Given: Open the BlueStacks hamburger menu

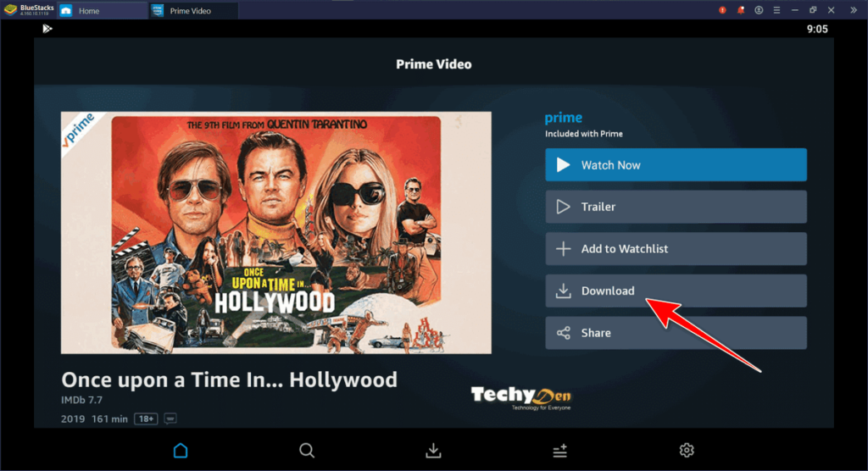Looking at the screenshot, I should [x=776, y=10].
